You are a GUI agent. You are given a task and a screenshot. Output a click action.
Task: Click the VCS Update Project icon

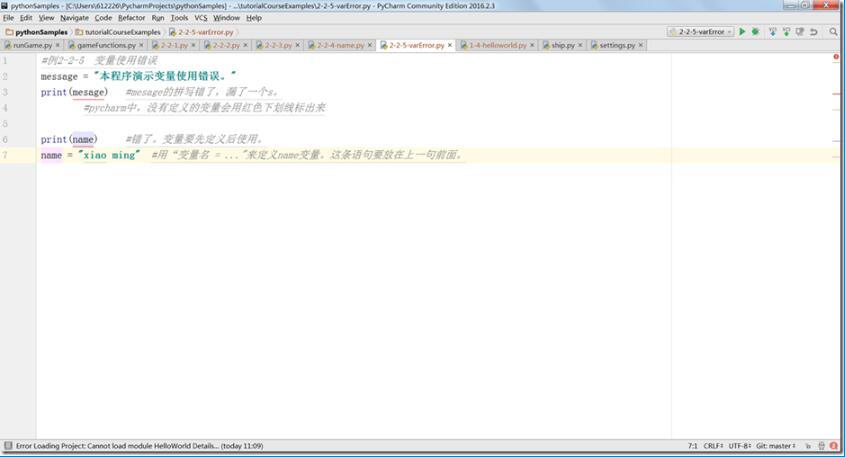point(772,32)
